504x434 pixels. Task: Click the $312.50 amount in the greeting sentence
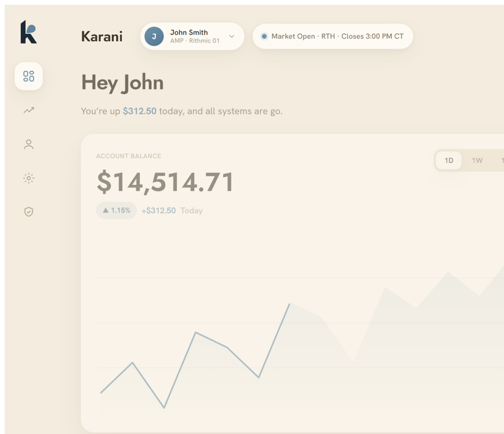pos(140,111)
